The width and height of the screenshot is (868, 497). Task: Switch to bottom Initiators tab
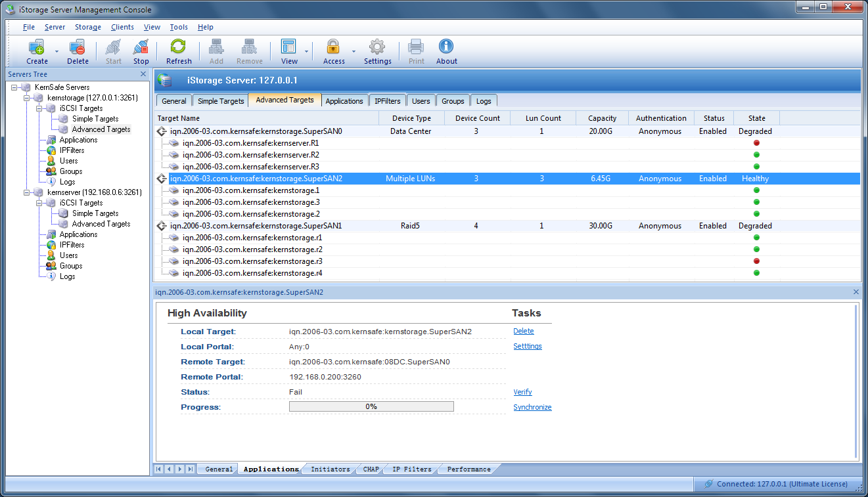(331, 469)
